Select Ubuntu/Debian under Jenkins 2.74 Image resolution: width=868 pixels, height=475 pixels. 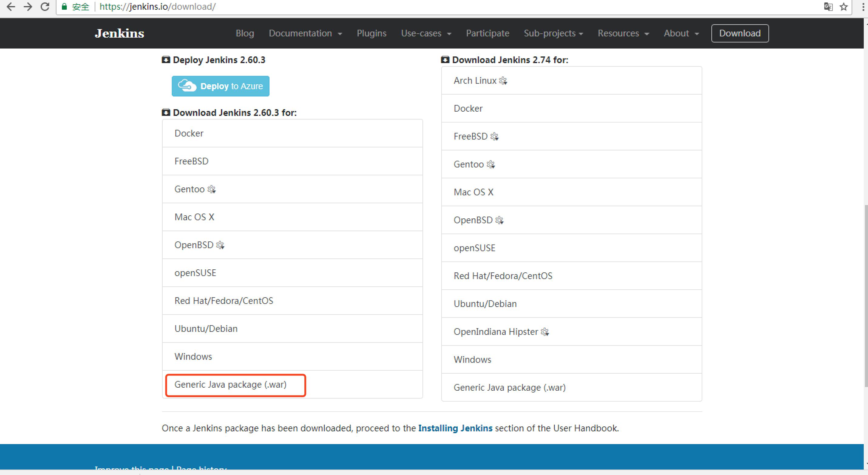(x=571, y=304)
